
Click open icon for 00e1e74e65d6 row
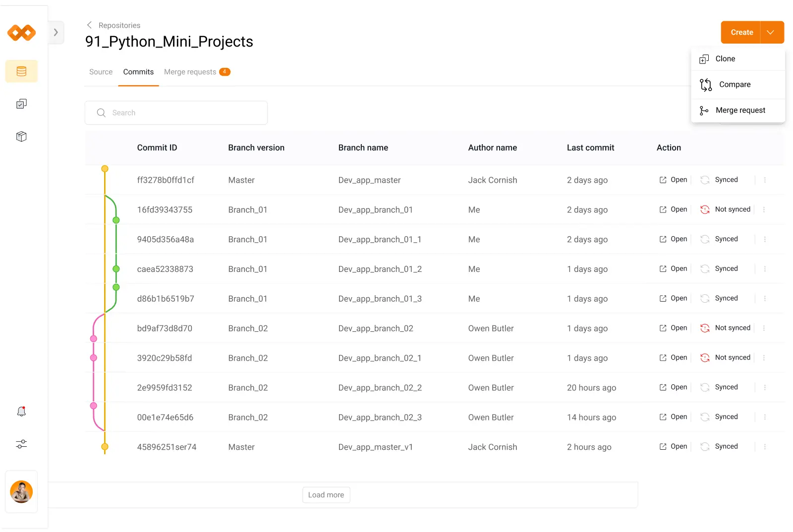pos(663,417)
